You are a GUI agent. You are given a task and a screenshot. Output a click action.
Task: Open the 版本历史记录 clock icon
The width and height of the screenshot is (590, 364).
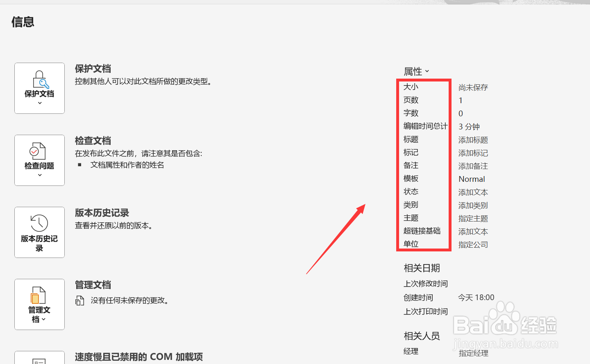[x=39, y=223]
